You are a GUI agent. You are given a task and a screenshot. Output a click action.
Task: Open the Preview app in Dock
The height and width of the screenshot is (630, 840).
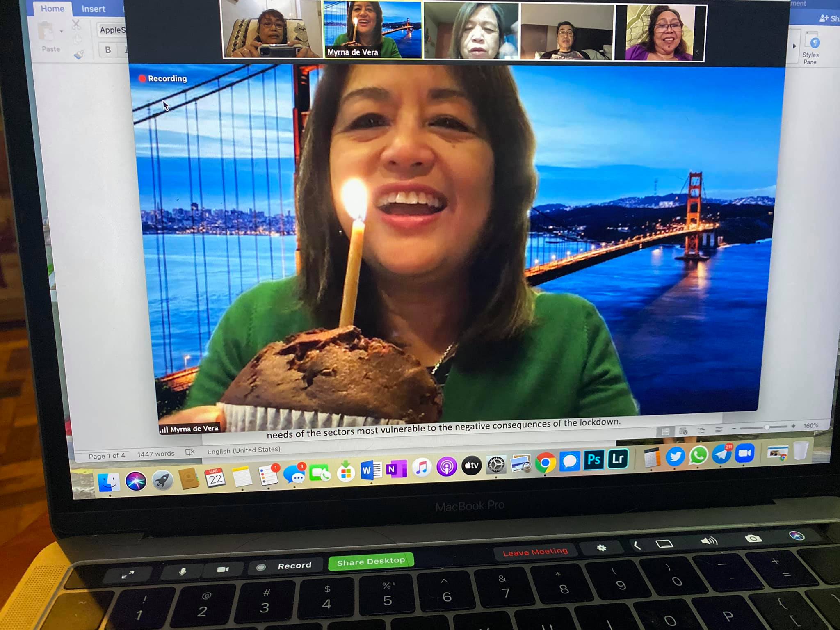pos(521,464)
